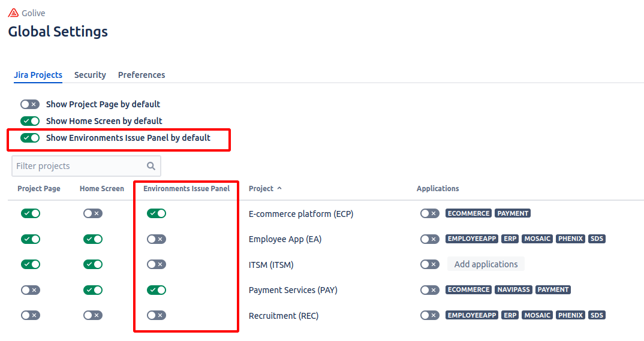644x341 pixels.
Task: Toggle Applications switch for Payment Services row
Action: tap(429, 290)
